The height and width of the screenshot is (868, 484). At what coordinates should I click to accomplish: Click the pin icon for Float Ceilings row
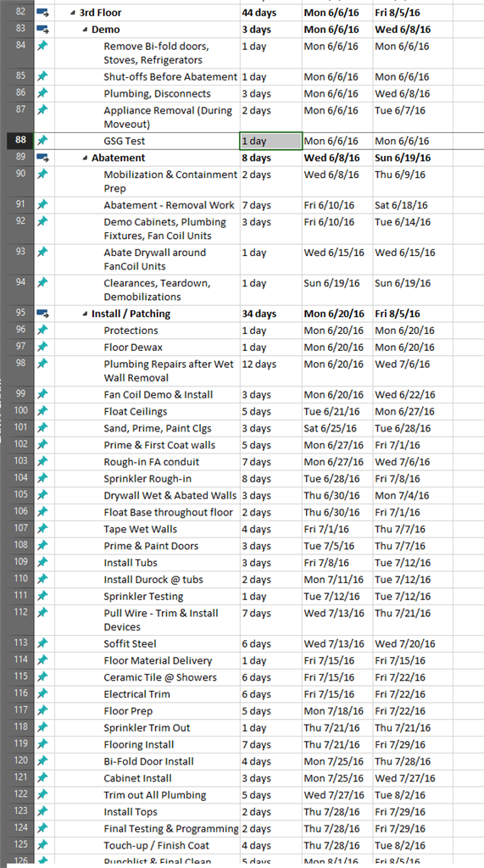[x=42, y=412]
